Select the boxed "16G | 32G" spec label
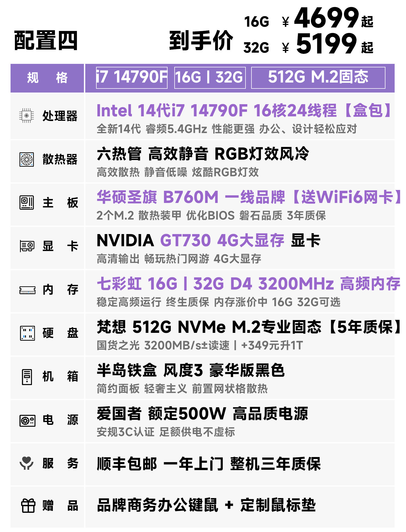 tap(210, 77)
